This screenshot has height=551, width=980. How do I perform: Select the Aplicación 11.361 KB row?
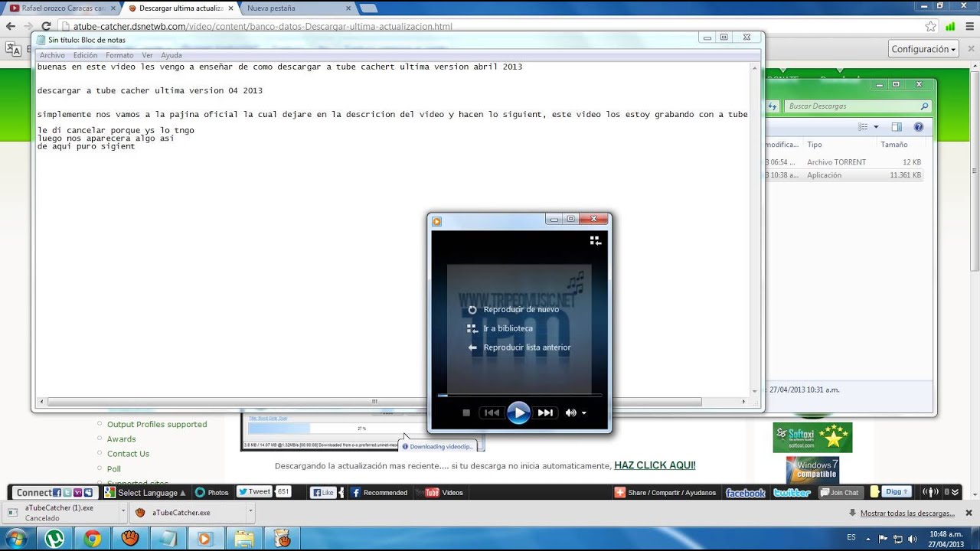point(844,175)
